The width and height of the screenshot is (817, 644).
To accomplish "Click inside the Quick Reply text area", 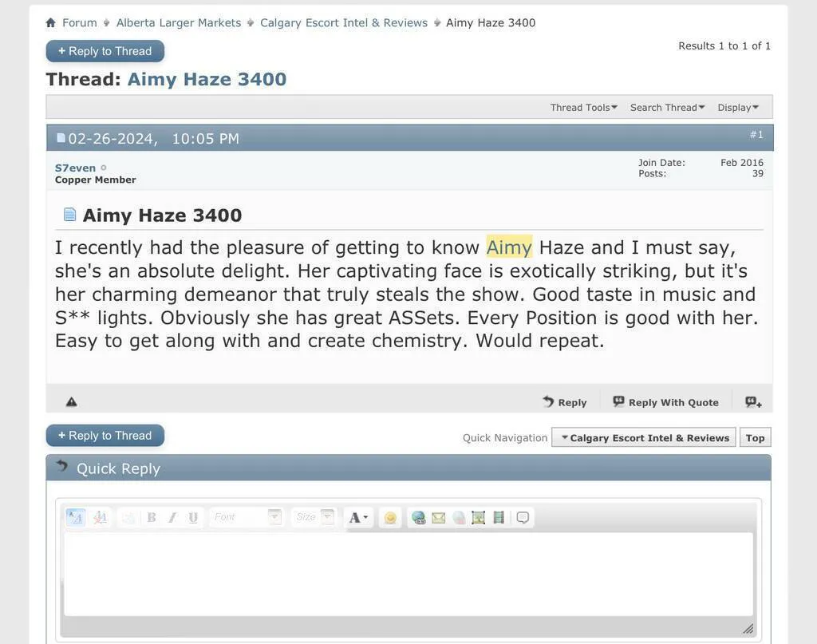I will [x=408, y=574].
